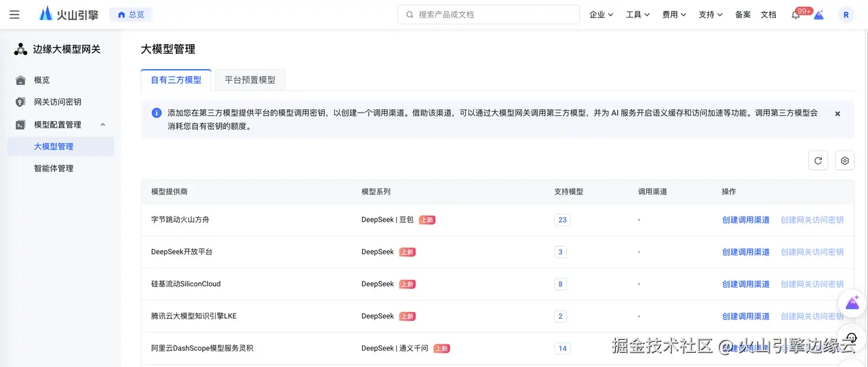Click 创建调用渠道 for 腾讯云大模型知识引擎LKE
The width and height of the screenshot is (868, 367).
tap(746, 316)
